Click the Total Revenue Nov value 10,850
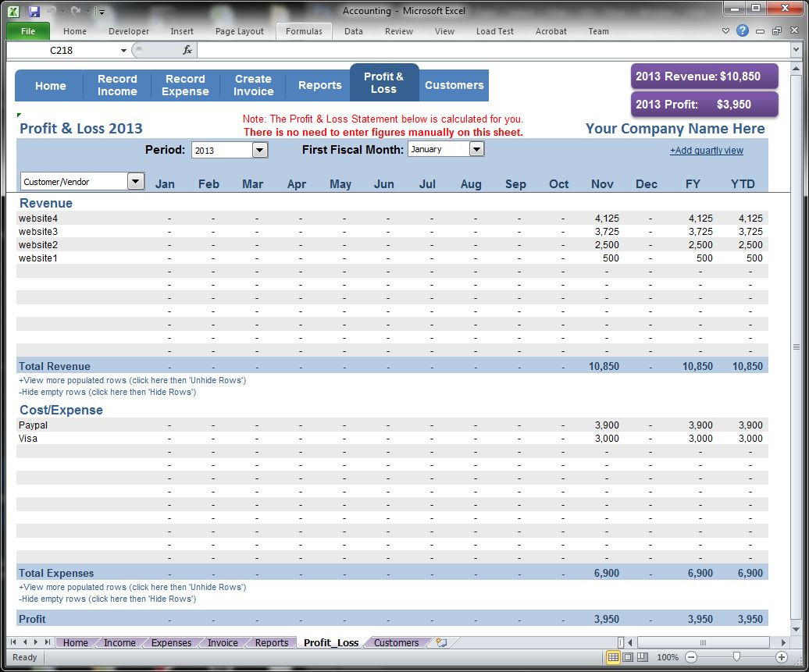 604,366
